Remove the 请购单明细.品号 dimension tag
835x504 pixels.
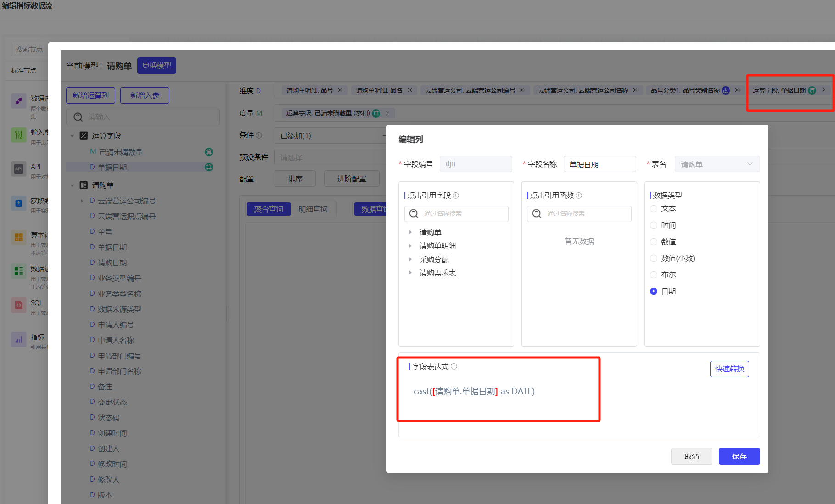pyautogui.click(x=340, y=90)
